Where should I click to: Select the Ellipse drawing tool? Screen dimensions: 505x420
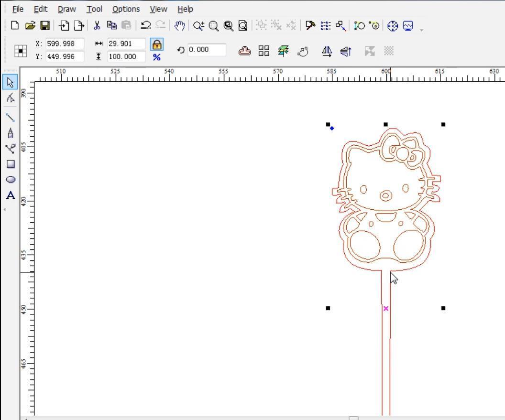[x=11, y=180]
